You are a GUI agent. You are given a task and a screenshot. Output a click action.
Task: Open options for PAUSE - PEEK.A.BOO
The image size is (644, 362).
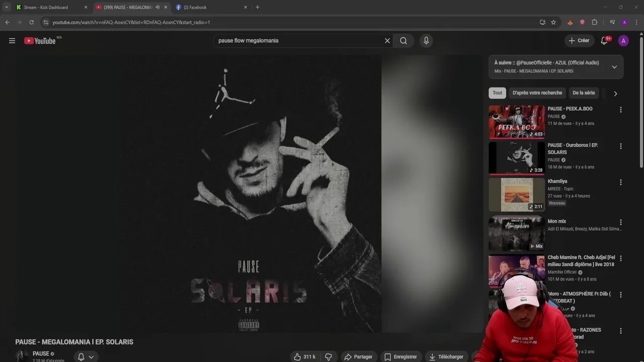(x=620, y=110)
